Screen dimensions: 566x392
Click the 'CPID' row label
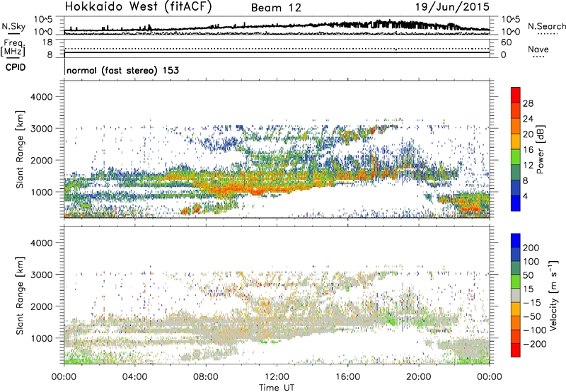pos(16,67)
